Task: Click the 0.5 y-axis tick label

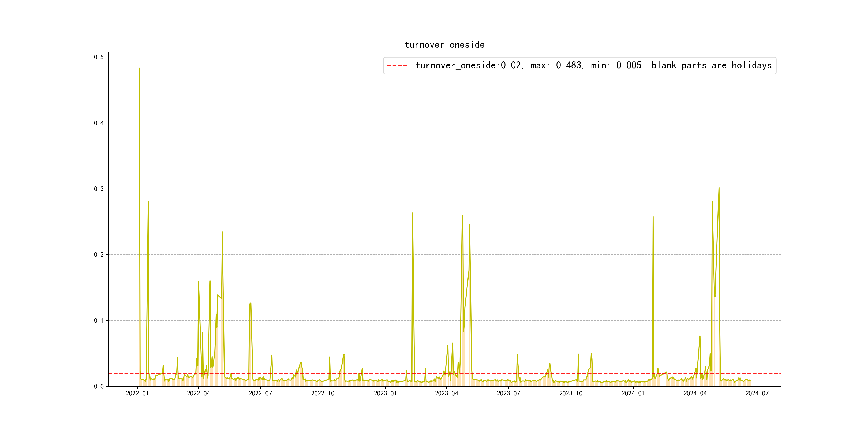Action: 99,57
